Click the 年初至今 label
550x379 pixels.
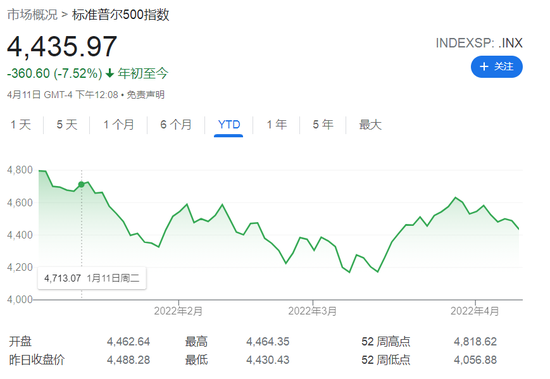click(143, 73)
